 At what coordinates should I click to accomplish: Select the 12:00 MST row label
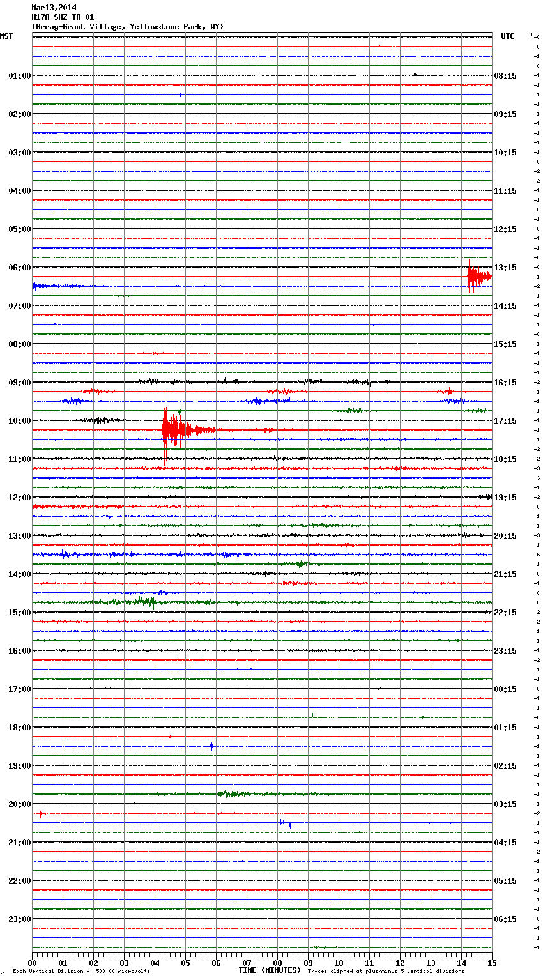coord(20,498)
